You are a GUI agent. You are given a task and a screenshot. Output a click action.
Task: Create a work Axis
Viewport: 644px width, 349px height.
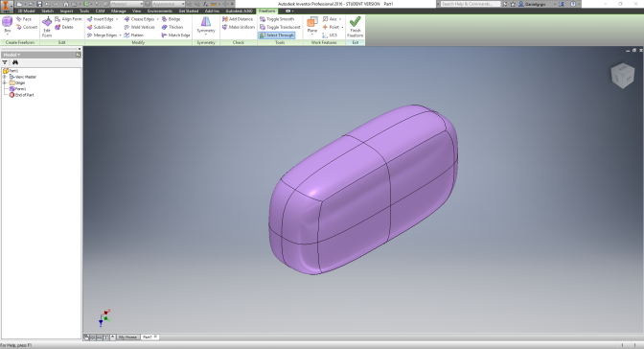pos(330,19)
